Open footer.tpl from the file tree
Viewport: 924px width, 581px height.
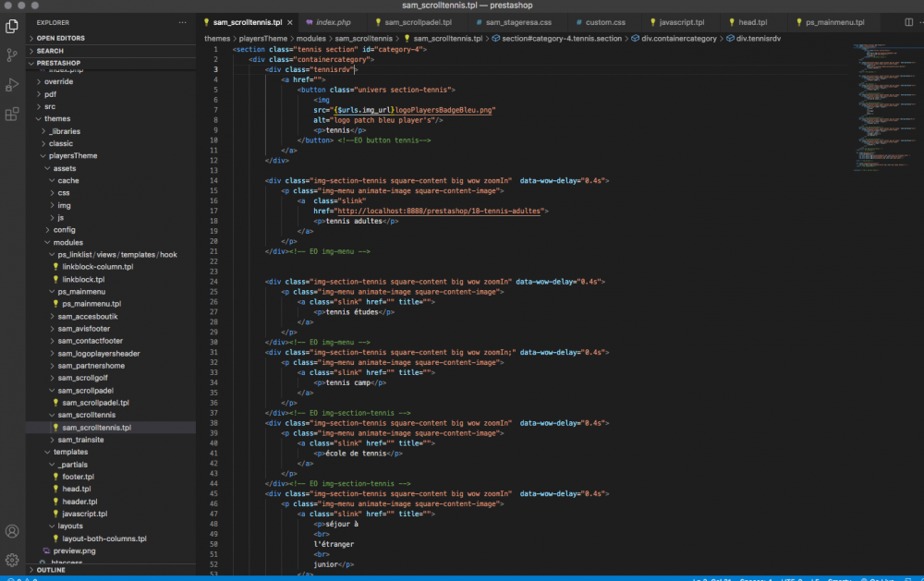point(78,477)
